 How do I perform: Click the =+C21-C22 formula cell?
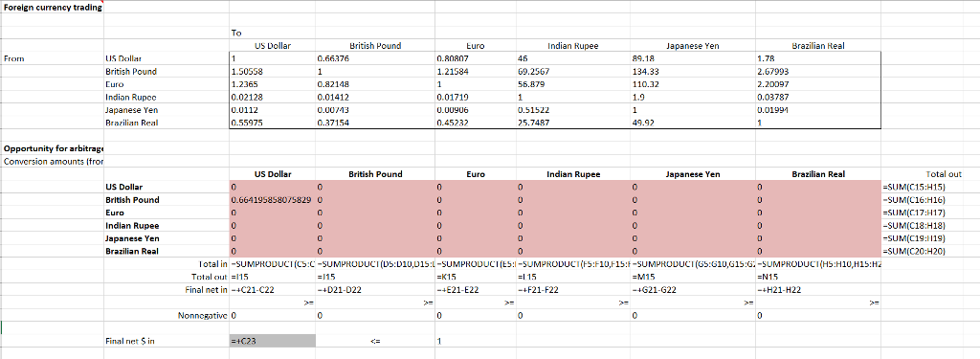click(272, 289)
